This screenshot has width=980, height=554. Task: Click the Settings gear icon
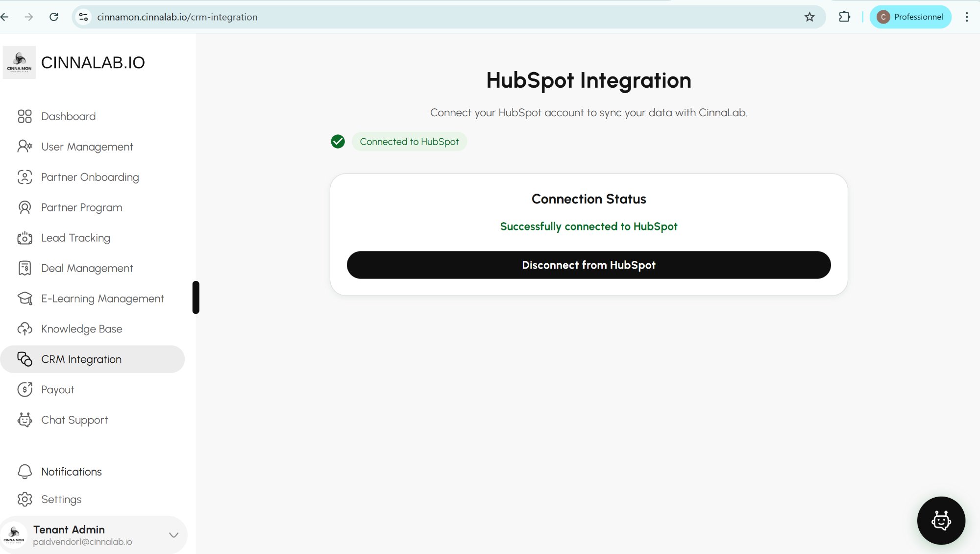click(24, 499)
